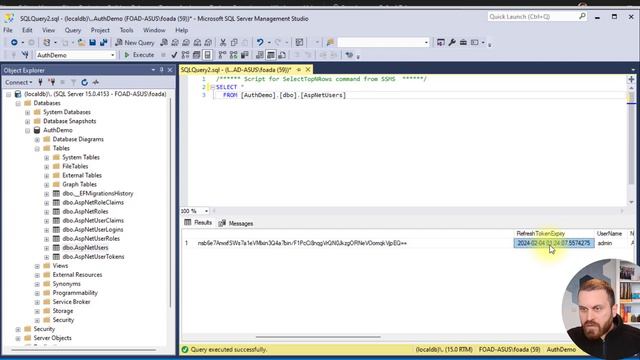Select the Database Diagrams folder
This screenshot has height=360, width=640.
point(78,139)
